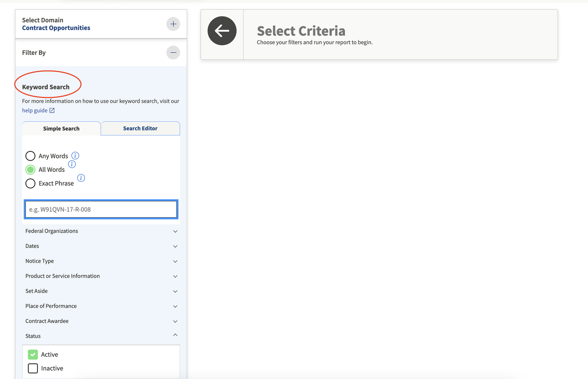This screenshot has width=588, height=379.
Task: Expand Product or Service Information filter
Action: [101, 276]
